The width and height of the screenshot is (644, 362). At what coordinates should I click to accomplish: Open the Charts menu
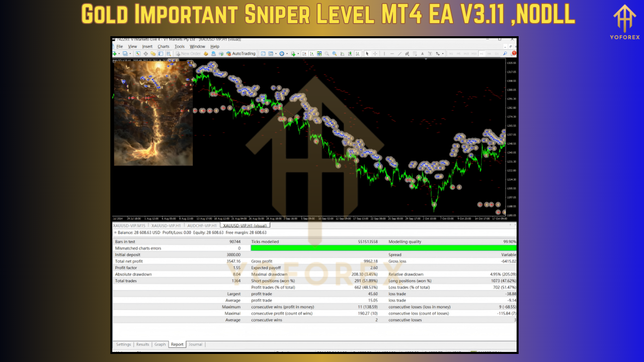click(164, 46)
